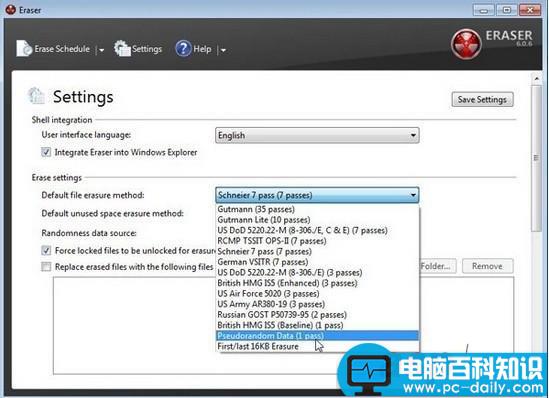Maximize the Eraser window
The image size is (549, 398).
(x=506, y=10)
